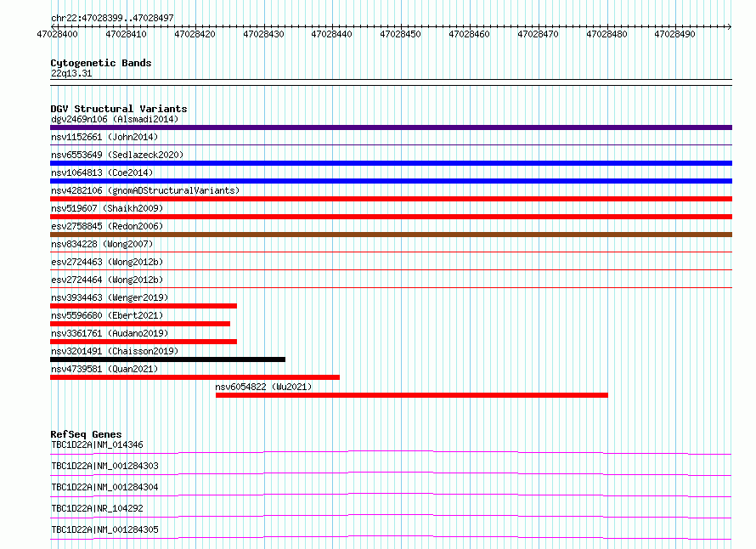
Task: Select the TBC1D22A|NM_001284304 gene label
Action: (104, 487)
